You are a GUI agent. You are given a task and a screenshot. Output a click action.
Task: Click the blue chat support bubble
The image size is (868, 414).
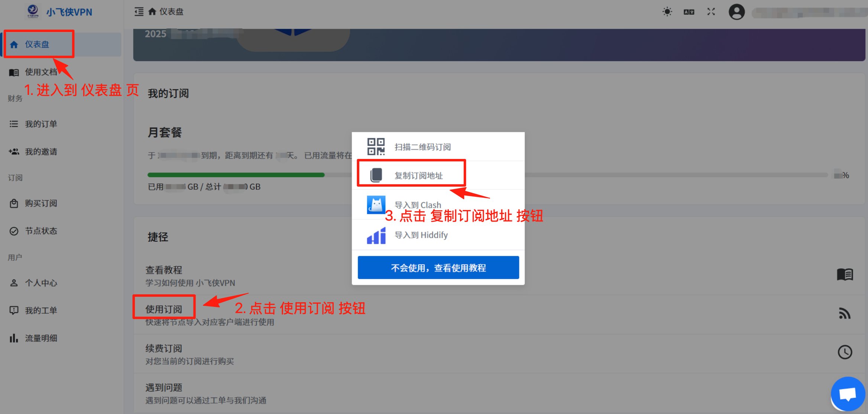click(x=848, y=394)
